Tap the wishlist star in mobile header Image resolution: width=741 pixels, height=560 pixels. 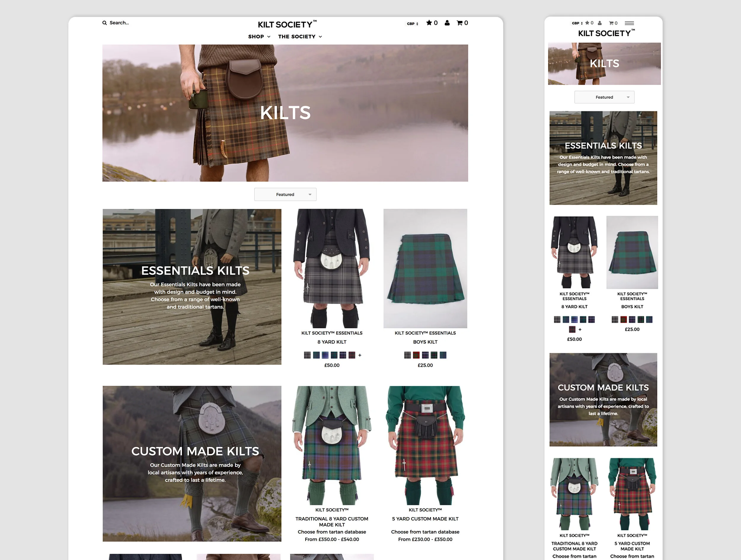coord(587,23)
